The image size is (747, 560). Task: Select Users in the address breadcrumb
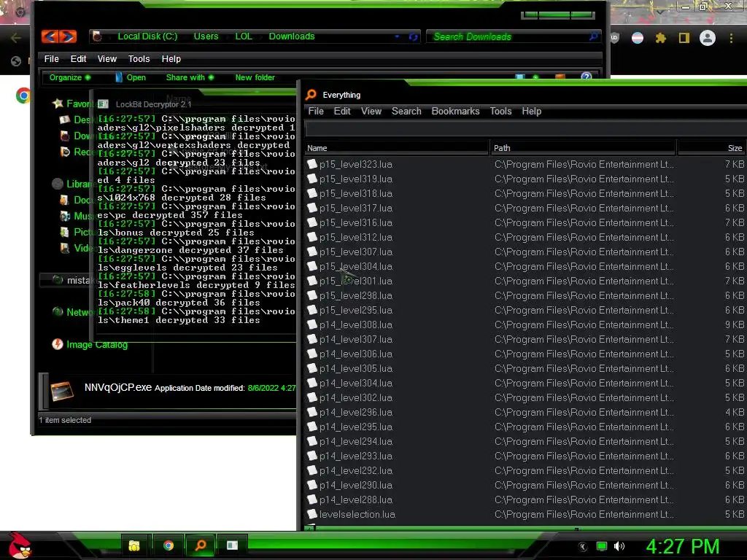[x=206, y=36]
